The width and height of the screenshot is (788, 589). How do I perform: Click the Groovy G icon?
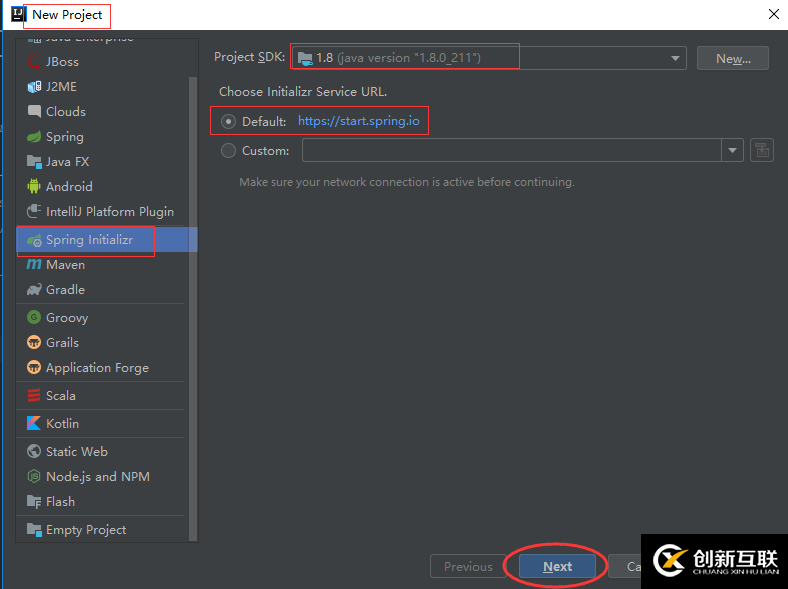[x=34, y=317]
